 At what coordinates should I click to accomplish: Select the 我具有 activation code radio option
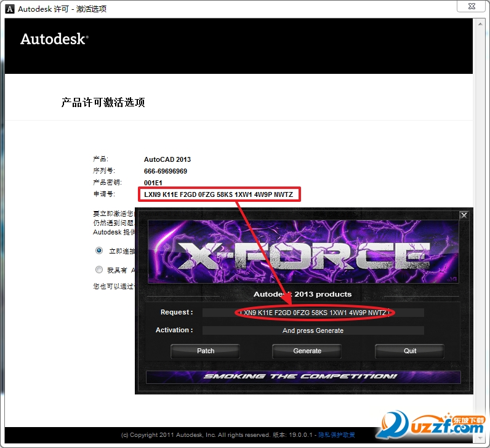[x=99, y=270]
